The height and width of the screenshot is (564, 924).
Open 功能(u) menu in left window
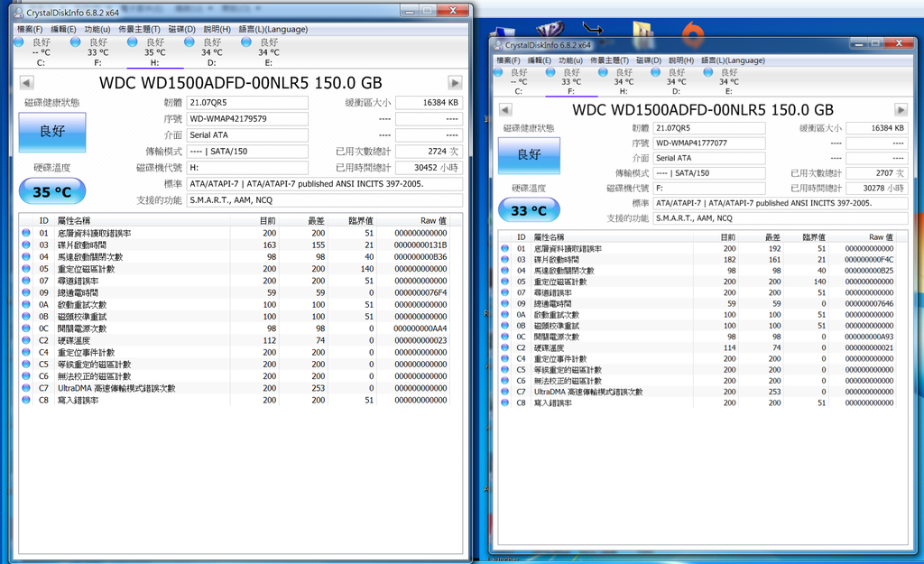point(97,29)
